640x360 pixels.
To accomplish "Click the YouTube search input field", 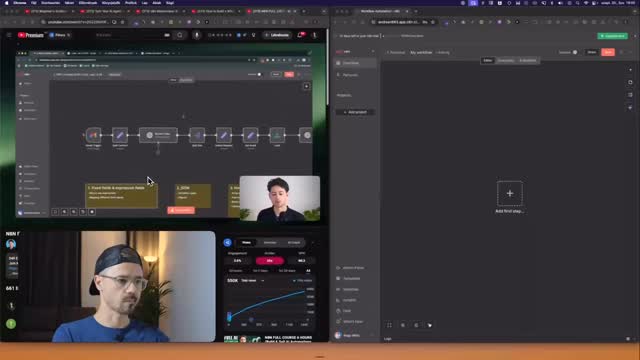I will (x=131, y=35).
